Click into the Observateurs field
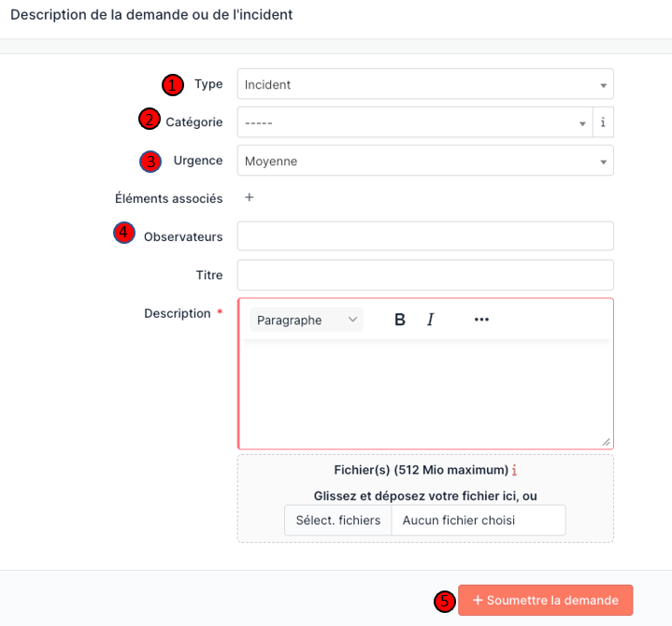 425,236
